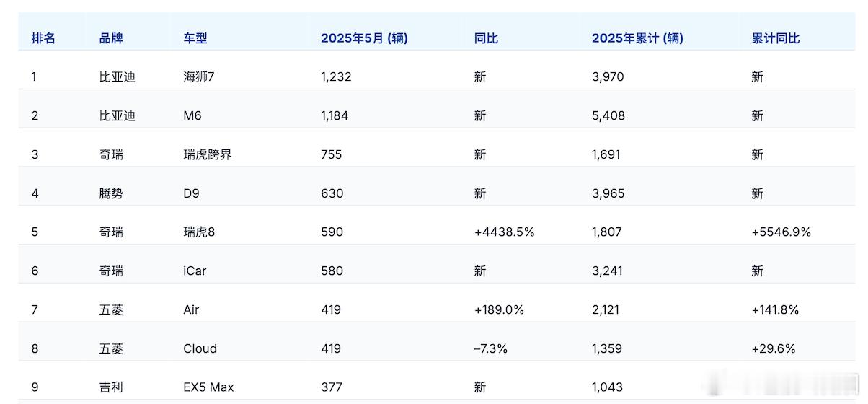Click 新 in 同比 column for 海狮7
This screenshot has width=868, height=404.
pyautogui.click(x=480, y=76)
